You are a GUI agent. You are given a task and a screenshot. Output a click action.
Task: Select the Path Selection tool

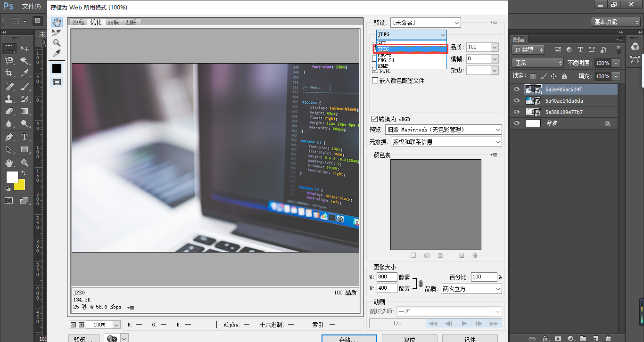coord(9,149)
